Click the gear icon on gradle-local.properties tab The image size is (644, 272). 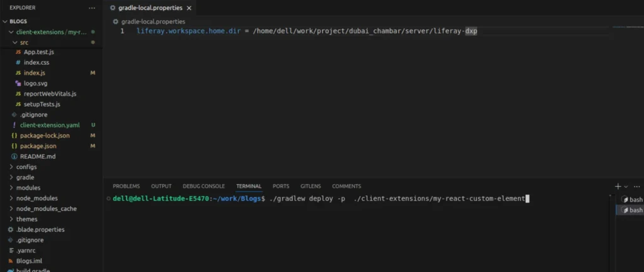(113, 8)
